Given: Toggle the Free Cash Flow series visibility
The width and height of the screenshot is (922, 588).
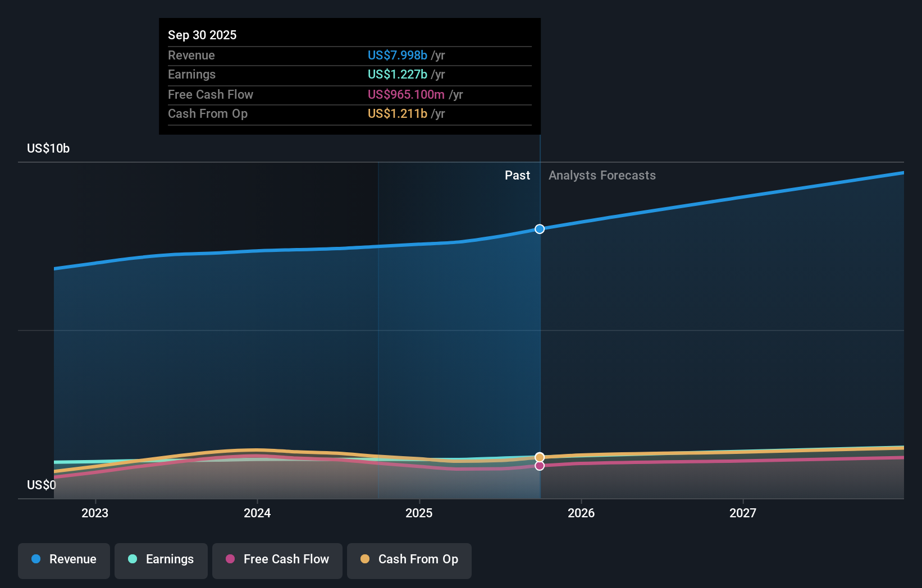Looking at the screenshot, I should click(277, 559).
